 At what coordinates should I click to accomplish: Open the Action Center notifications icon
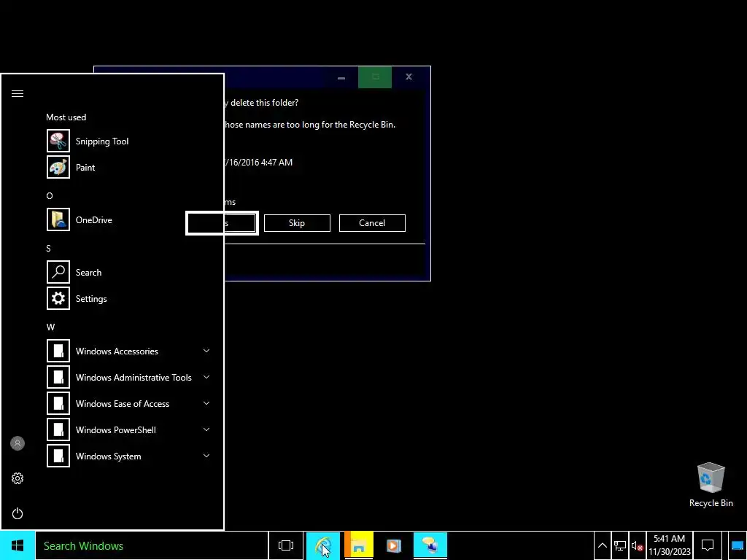[x=708, y=545]
